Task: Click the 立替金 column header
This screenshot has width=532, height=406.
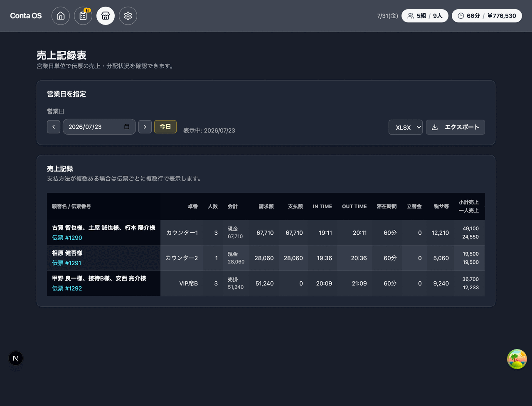Action: click(x=414, y=207)
